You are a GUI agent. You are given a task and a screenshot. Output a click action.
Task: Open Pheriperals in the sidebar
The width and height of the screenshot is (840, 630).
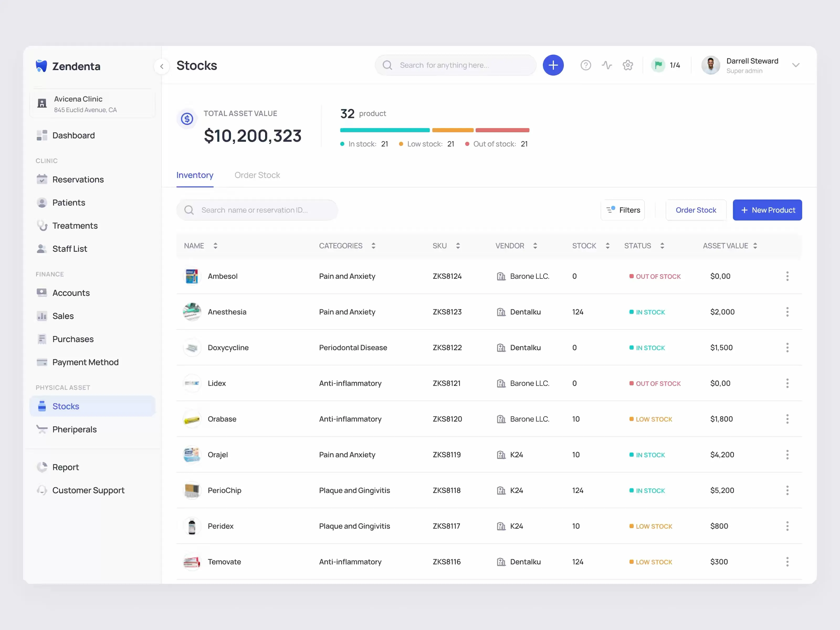pyautogui.click(x=75, y=429)
